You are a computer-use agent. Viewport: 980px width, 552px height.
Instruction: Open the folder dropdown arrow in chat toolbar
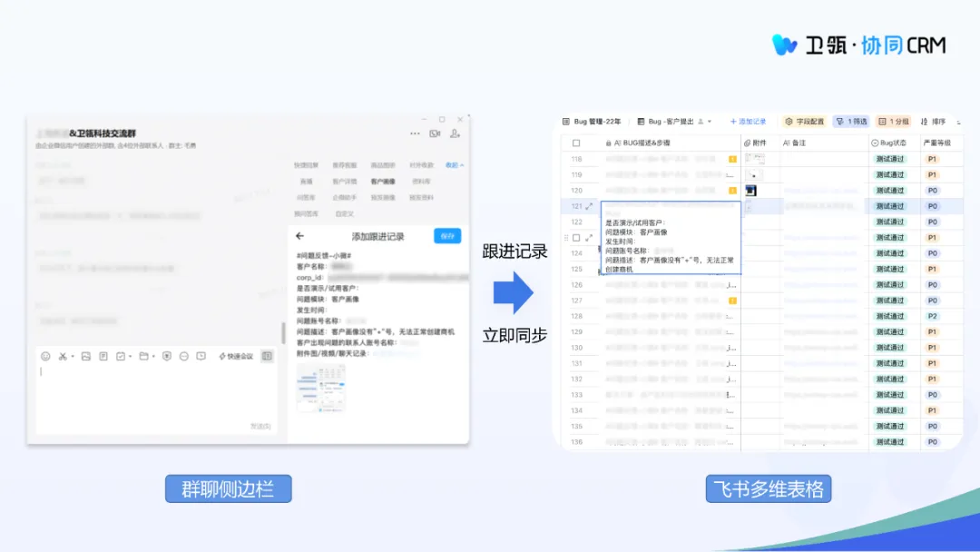coord(153,356)
